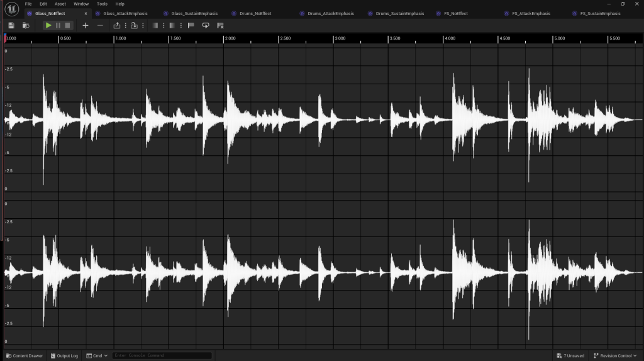The image size is (644, 361).
Task: Expand the Revision Control dropdown
Action: [615, 356]
